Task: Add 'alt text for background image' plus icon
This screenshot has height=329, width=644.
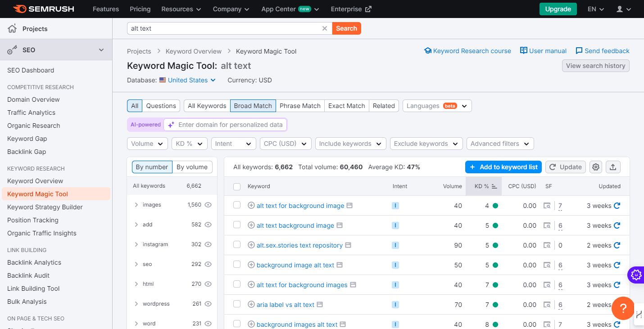Action: (251, 206)
